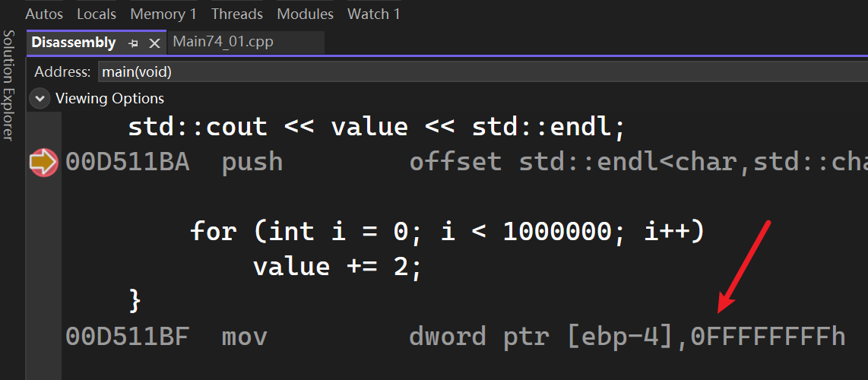Open the Solution Explorer side panel
The height and width of the screenshot is (380, 868).
coord(9,85)
